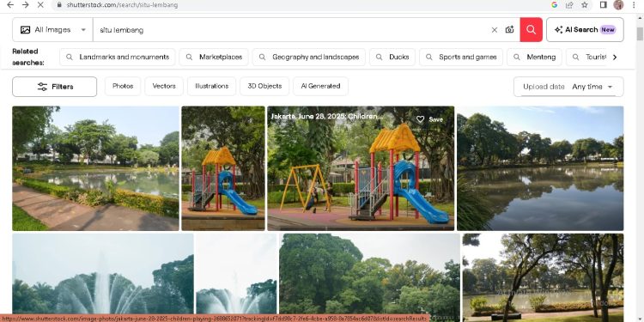Screen dimensions: 644x322
Task: Open the dense green trees thumbnail
Action: (369, 274)
